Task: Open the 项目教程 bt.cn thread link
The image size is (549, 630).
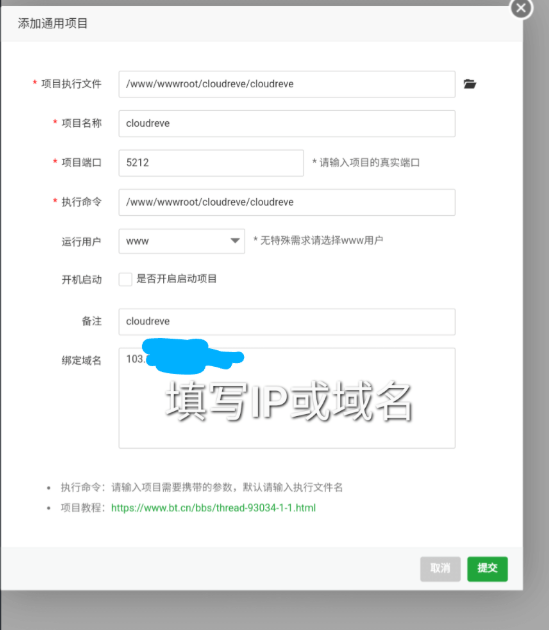Action: 213,508
